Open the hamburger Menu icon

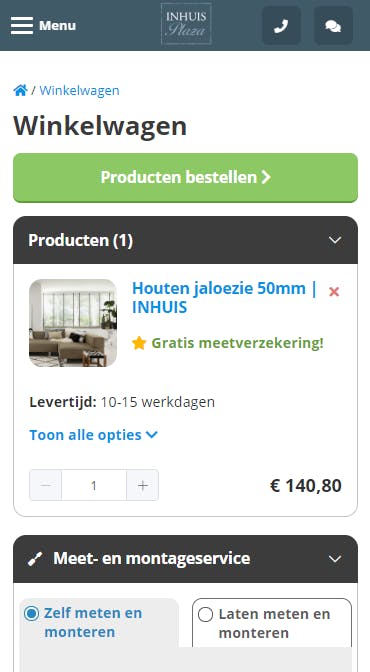click(x=22, y=25)
